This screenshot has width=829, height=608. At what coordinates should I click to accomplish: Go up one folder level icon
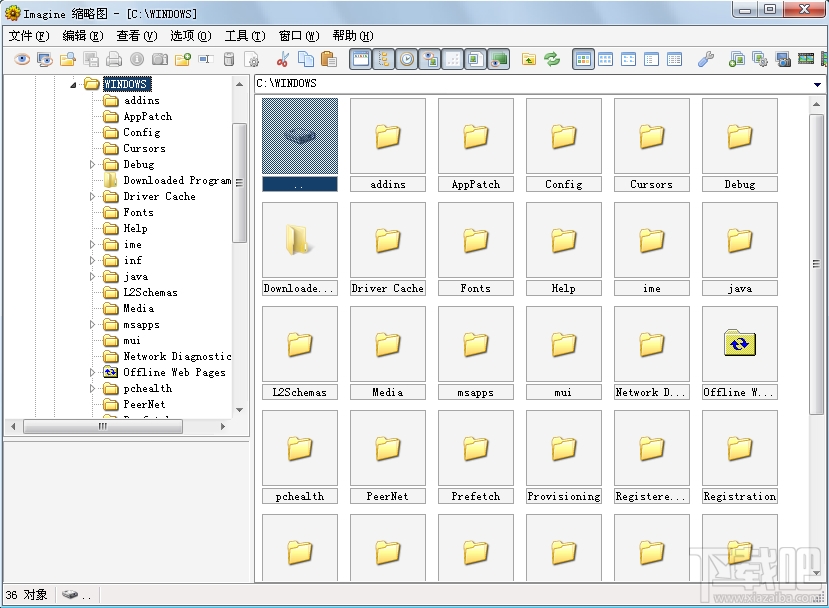click(529, 60)
